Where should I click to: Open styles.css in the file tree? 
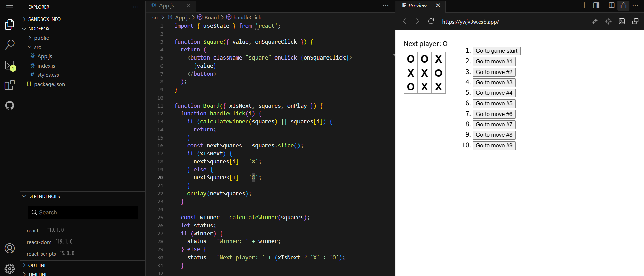click(48, 75)
